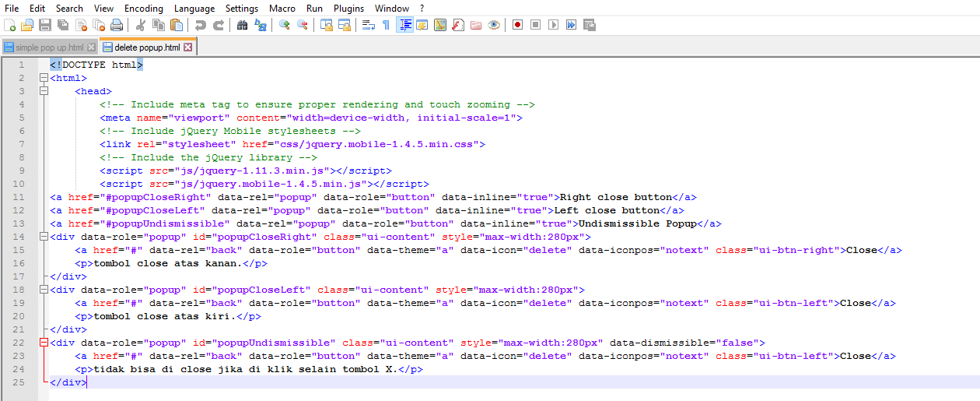
Task: Collapse the popupUndismissible div on line 22
Action: tap(44, 343)
